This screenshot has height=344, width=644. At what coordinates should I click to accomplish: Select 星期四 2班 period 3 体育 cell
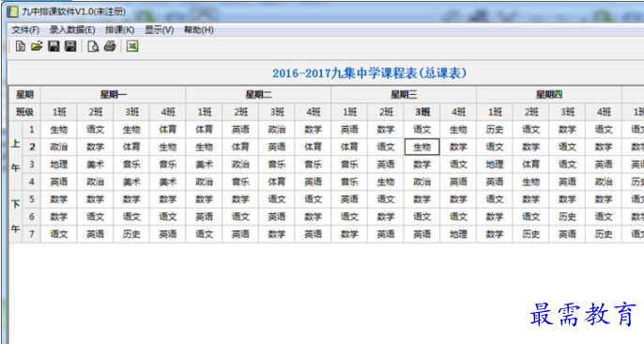(x=531, y=164)
